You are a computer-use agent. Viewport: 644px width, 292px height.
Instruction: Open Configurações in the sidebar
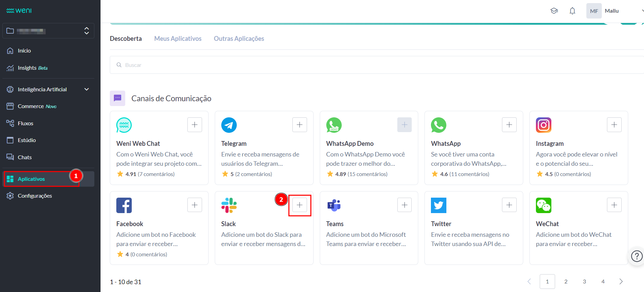point(35,196)
